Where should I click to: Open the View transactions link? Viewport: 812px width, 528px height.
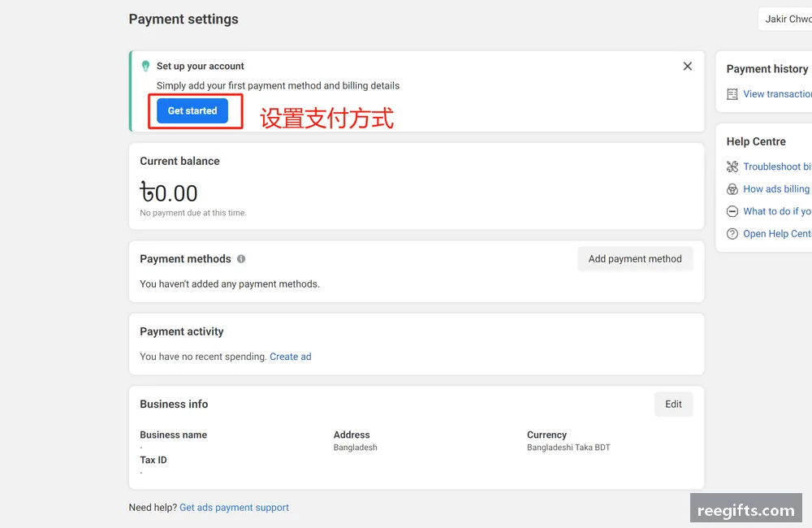[777, 93]
